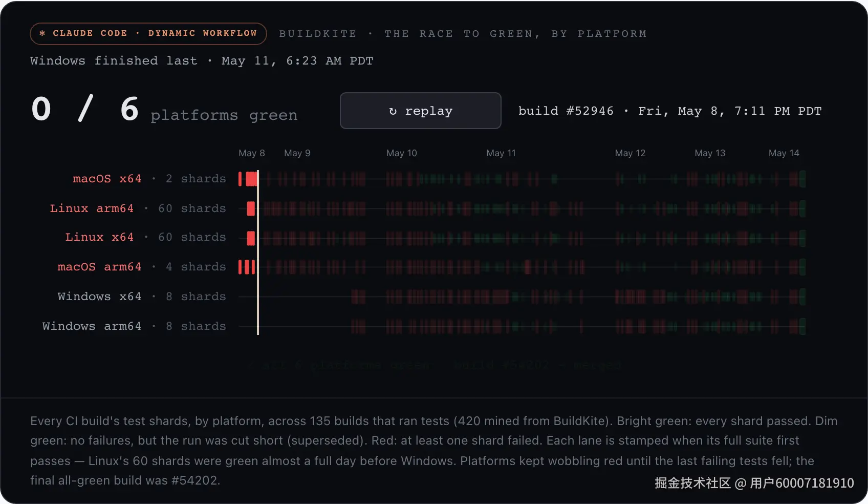This screenshot has height=504, width=868.
Task: Click 'BUILDKITE · THE RACE TO GREEN' heading
Action: (x=463, y=34)
